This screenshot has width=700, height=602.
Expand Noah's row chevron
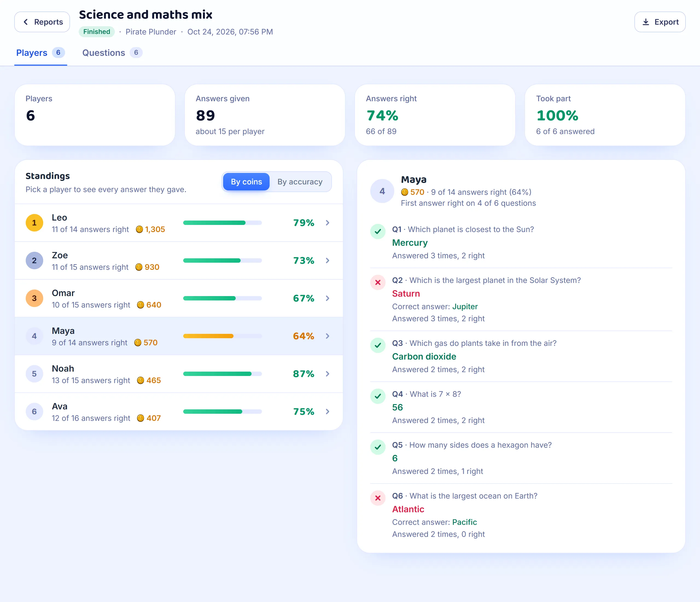click(x=327, y=374)
